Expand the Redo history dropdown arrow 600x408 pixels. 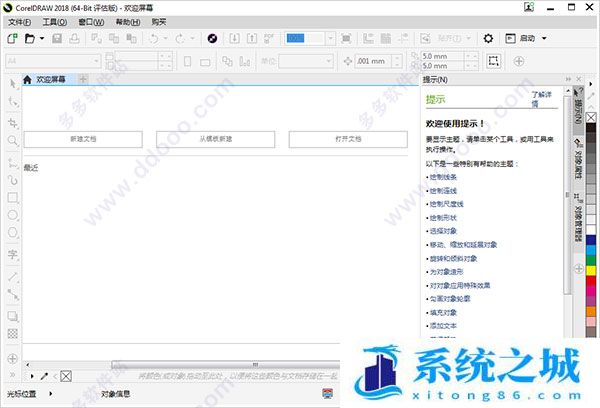click(192, 38)
